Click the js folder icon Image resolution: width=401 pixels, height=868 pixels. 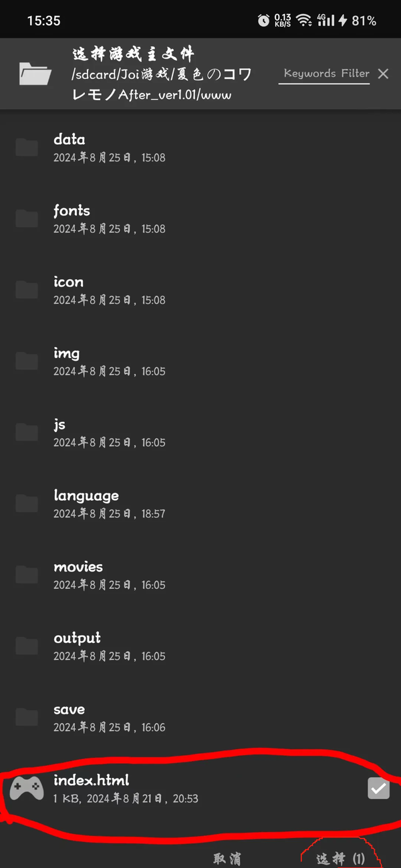pos(27,433)
